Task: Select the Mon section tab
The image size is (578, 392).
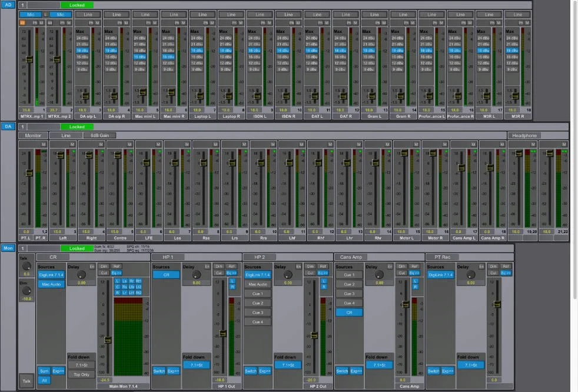Action: click(x=8, y=248)
